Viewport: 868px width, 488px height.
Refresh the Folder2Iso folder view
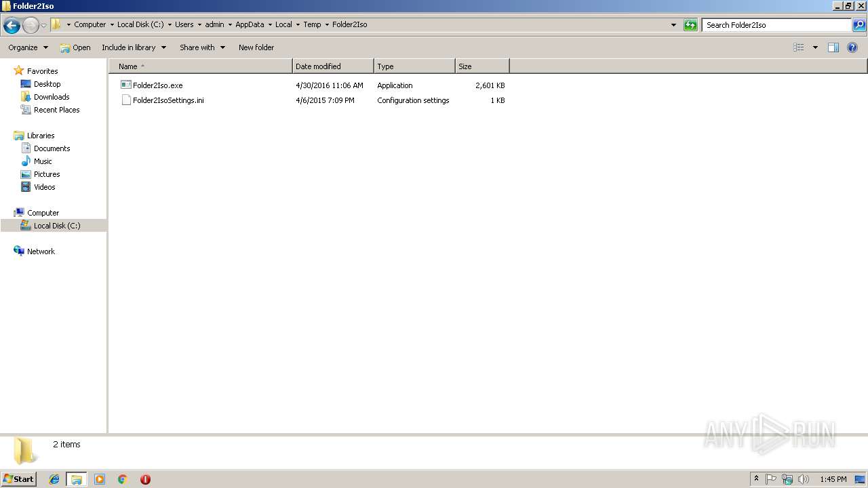pos(690,25)
